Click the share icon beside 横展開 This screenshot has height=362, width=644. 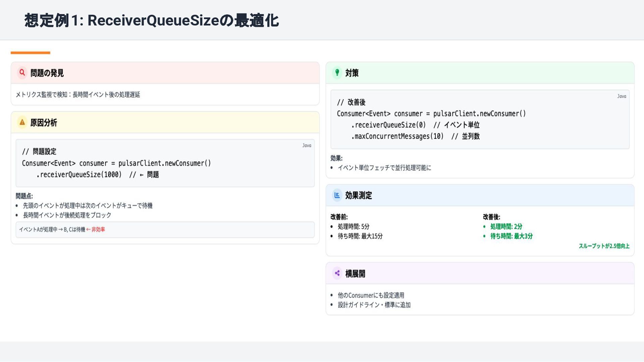(x=337, y=273)
